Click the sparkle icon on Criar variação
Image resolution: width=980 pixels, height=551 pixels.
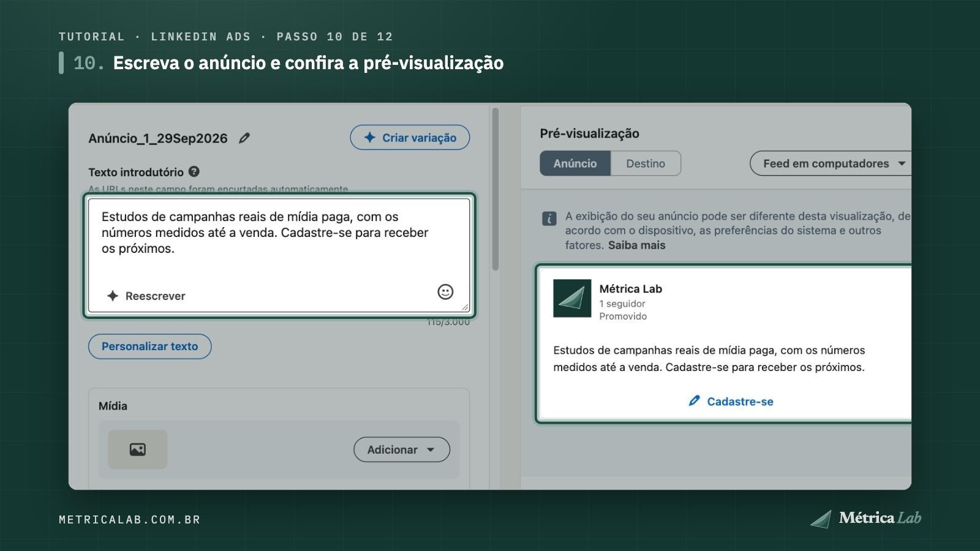[x=369, y=138]
